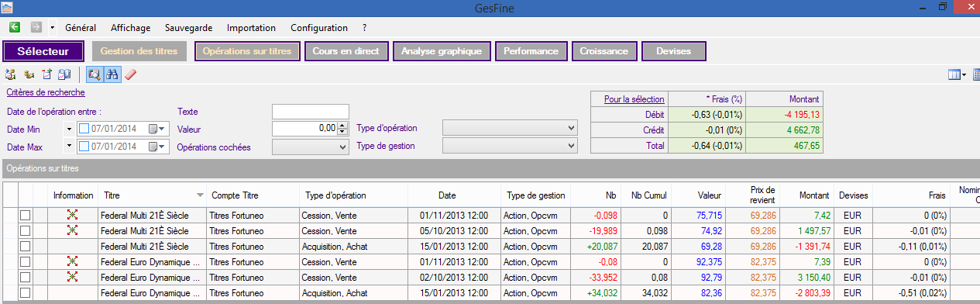980x304 pixels.
Task: Click the Pour la sélection link
Action: 634,98
